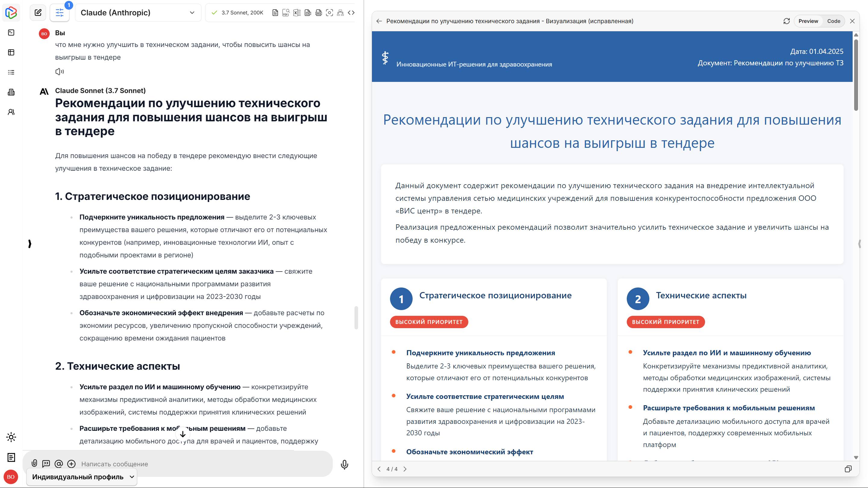
Task: Open the terminal item in left sidebar
Action: [11, 32]
